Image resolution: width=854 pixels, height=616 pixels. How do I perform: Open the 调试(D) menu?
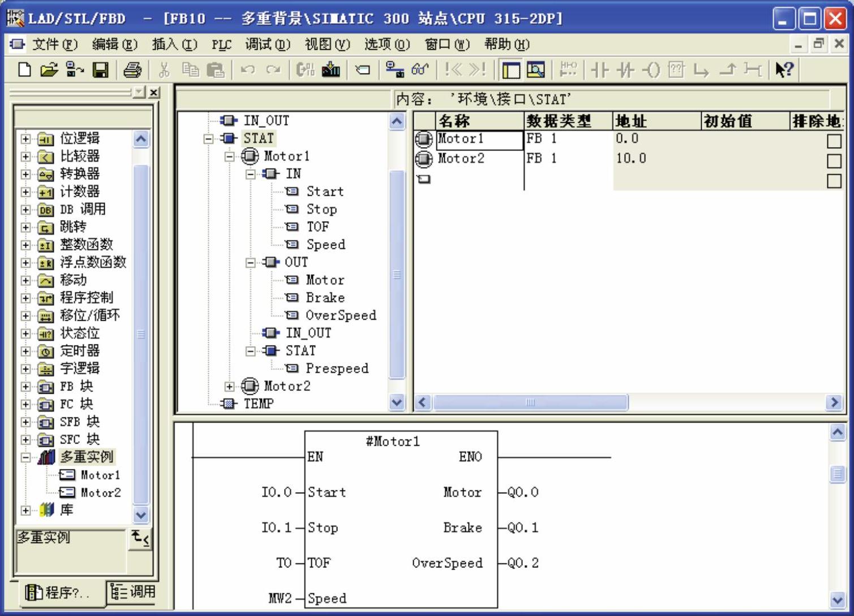click(267, 44)
